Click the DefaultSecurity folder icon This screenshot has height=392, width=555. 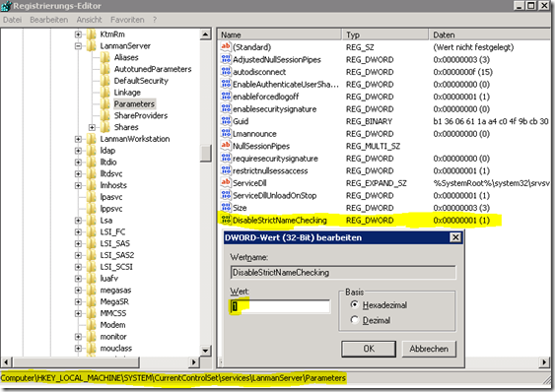[105, 81]
